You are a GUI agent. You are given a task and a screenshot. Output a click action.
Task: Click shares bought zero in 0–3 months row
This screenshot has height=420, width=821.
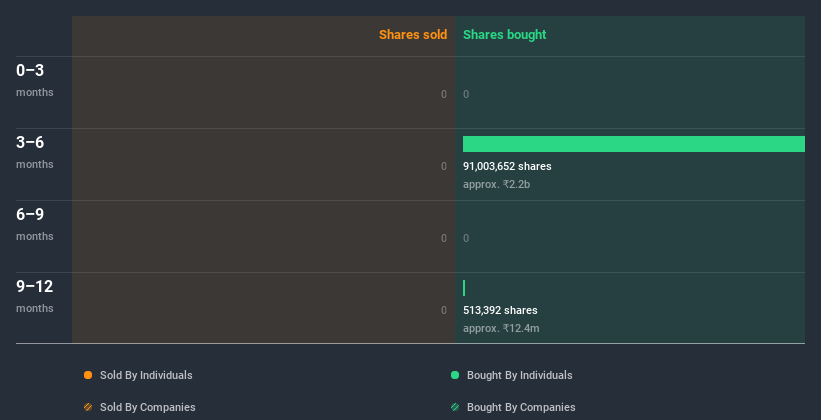pos(466,94)
